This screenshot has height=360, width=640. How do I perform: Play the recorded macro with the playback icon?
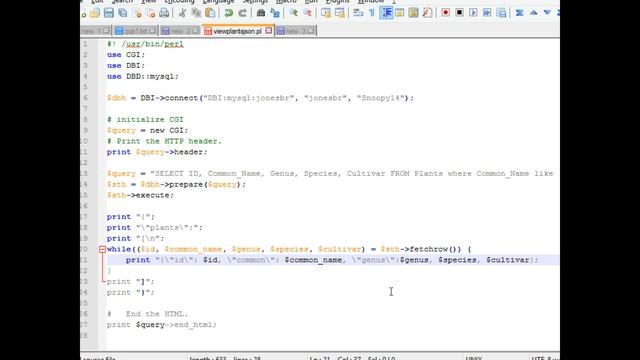473,13
